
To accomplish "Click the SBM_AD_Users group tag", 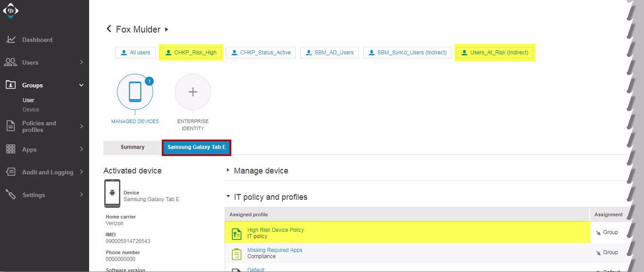I will coord(329,53).
